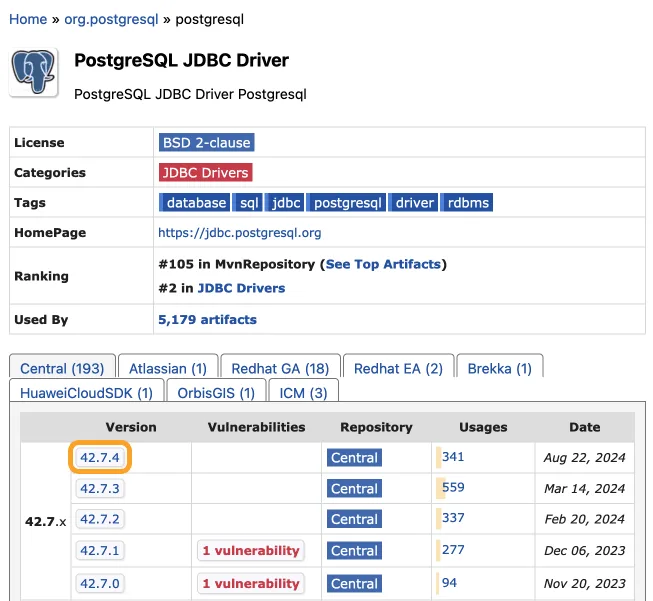
Task: Switch to Central (193) tab
Action: pos(62,368)
